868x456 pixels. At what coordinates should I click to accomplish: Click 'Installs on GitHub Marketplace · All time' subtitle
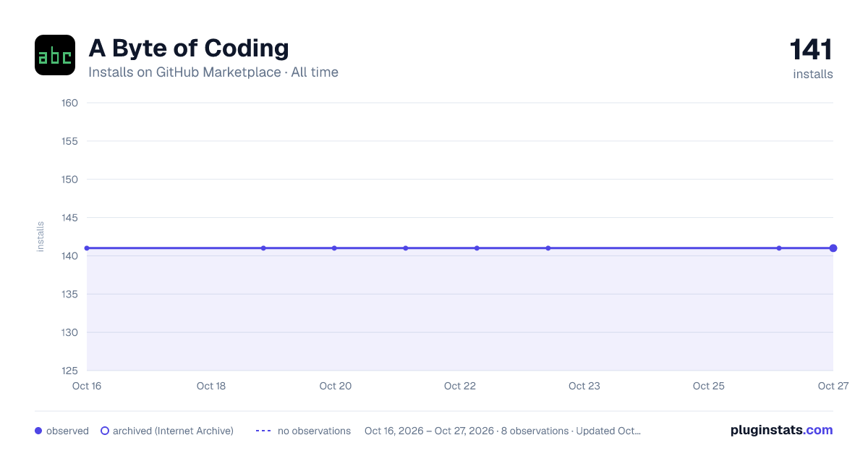point(213,72)
